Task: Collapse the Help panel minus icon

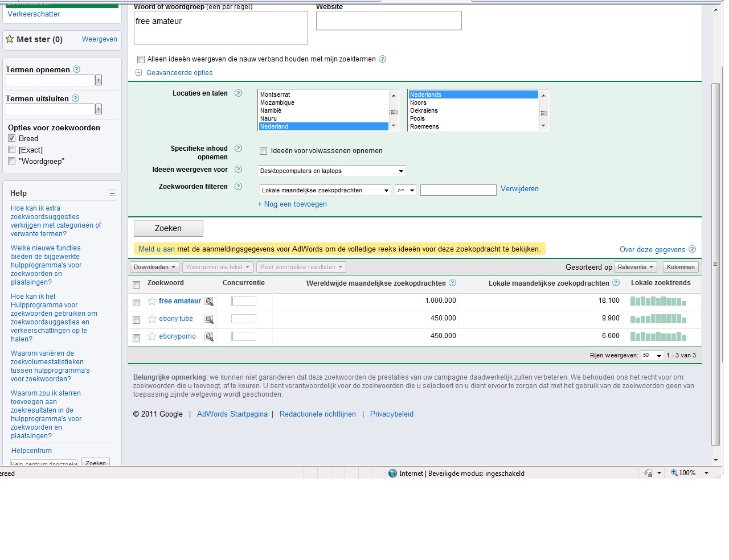Action: pyautogui.click(x=112, y=193)
